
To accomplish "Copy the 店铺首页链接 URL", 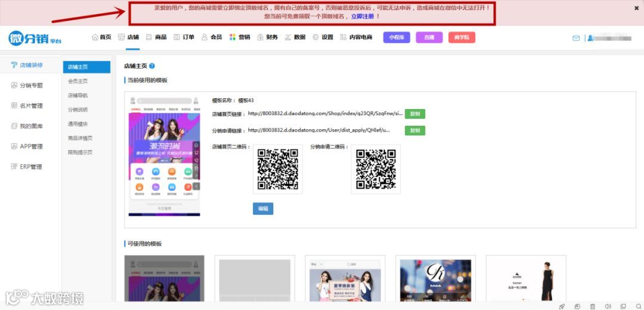I will point(415,114).
